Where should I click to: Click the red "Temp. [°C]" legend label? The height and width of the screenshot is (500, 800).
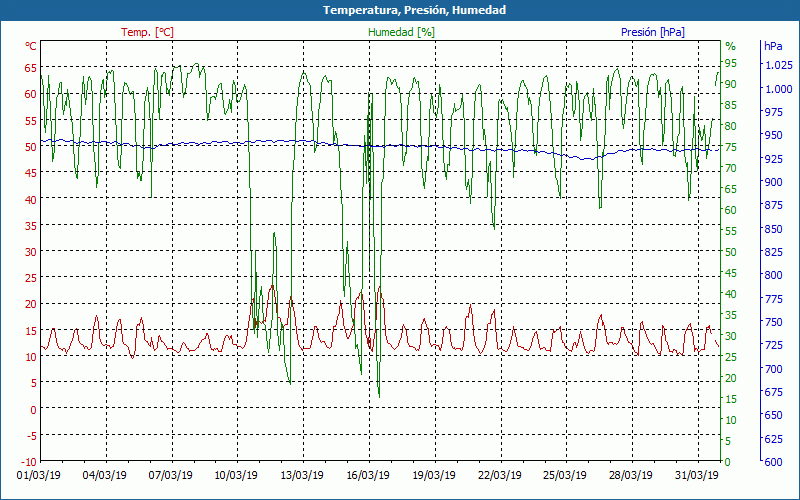(147, 32)
